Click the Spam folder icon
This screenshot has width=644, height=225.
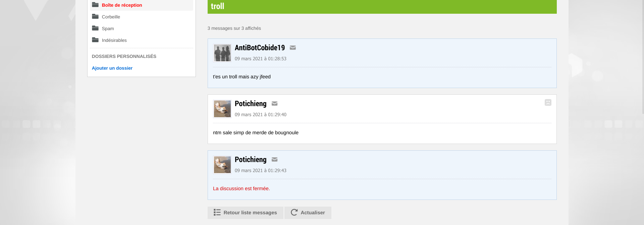(x=95, y=28)
